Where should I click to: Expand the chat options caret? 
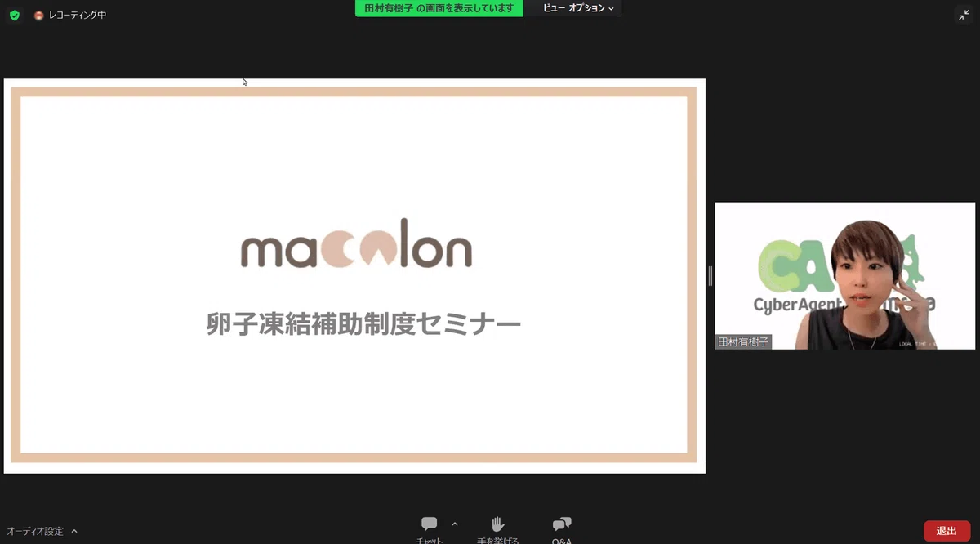[455, 524]
